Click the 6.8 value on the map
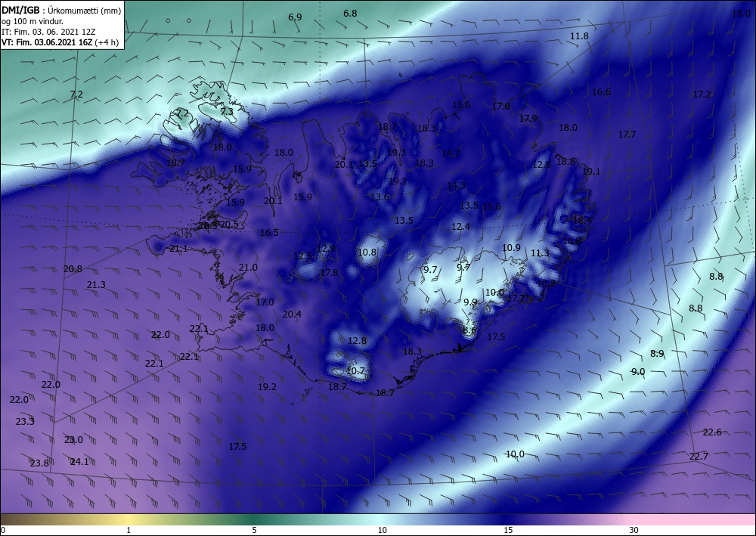Image resolution: width=756 pixels, height=536 pixels. click(x=350, y=14)
